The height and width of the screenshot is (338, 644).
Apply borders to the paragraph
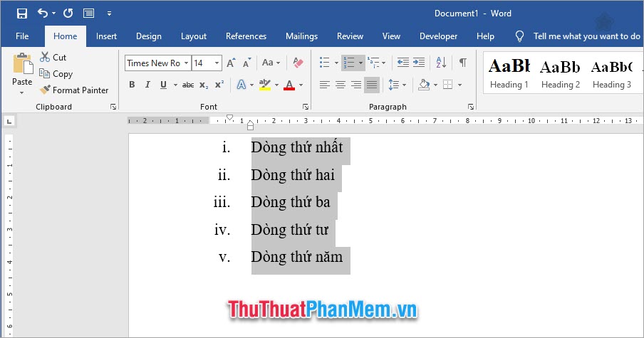click(x=447, y=85)
